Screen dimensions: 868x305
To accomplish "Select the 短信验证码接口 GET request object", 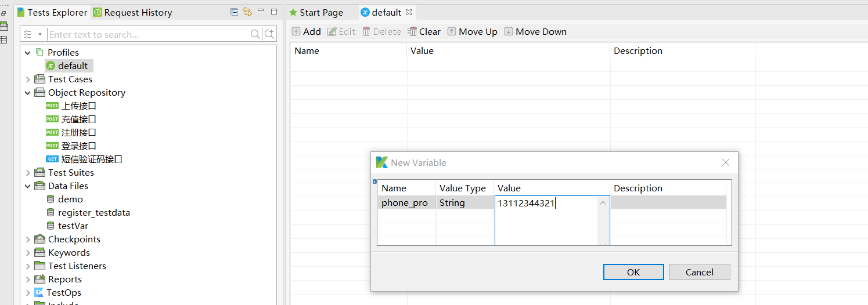I will (x=92, y=159).
